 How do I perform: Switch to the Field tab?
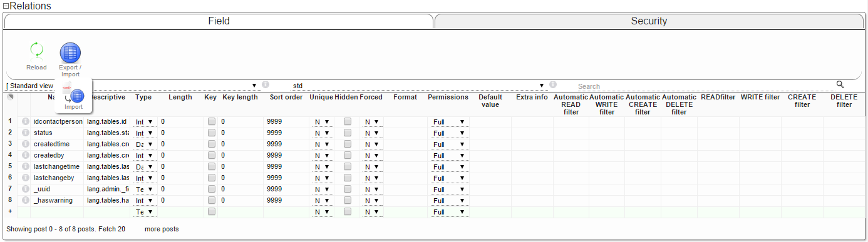(219, 21)
